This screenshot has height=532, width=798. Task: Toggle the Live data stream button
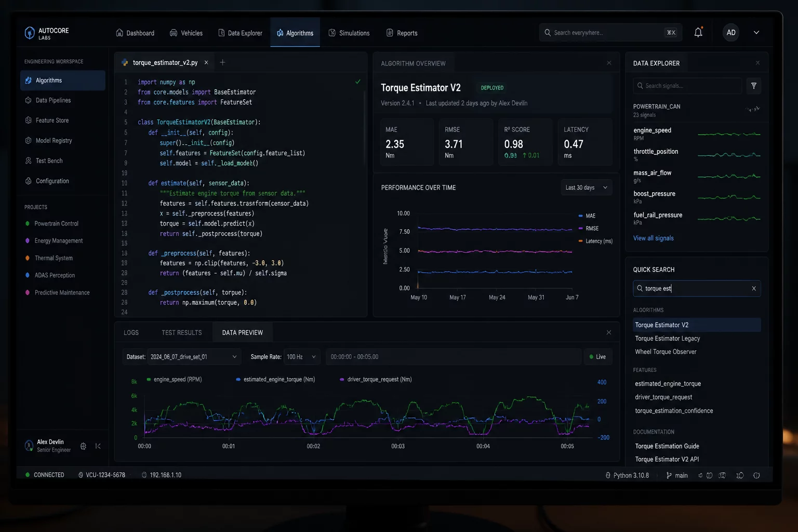[x=598, y=357]
